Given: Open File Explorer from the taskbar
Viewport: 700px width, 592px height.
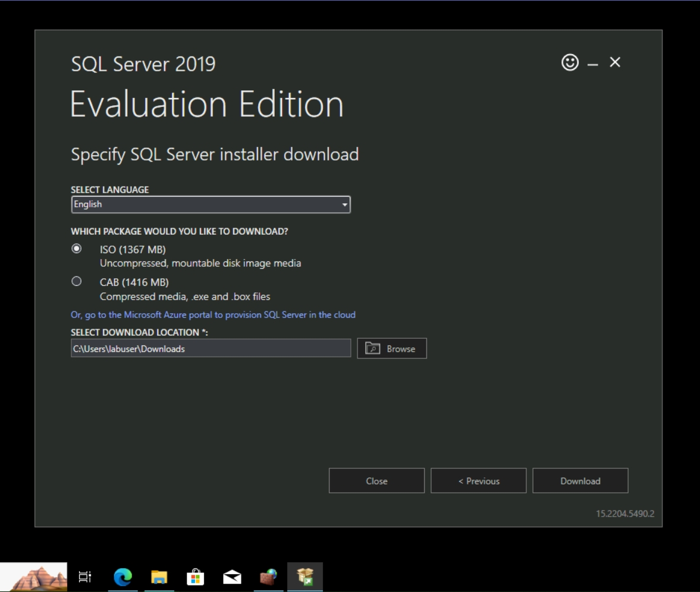Looking at the screenshot, I should [159, 577].
